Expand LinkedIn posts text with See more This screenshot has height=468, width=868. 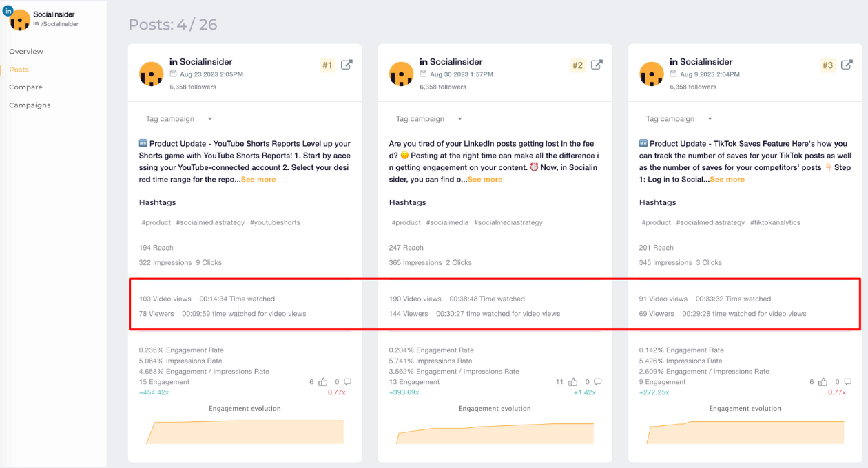pyautogui.click(x=485, y=180)
